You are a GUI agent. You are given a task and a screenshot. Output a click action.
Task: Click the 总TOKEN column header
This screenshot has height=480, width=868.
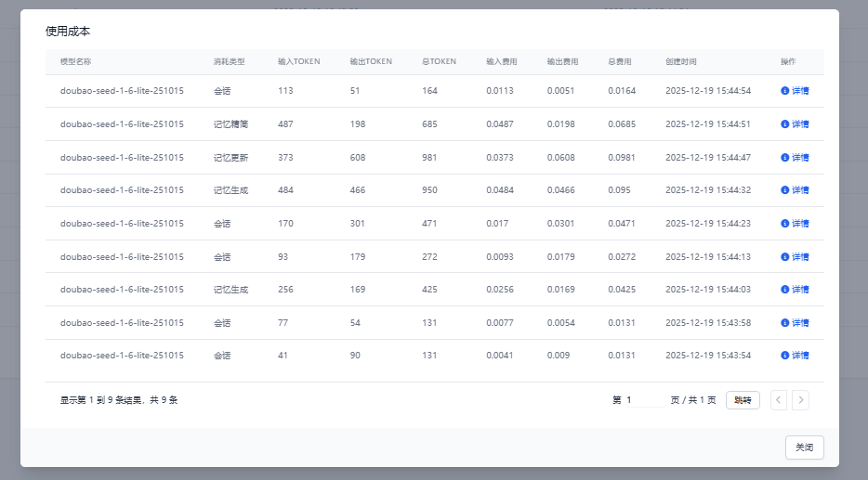pos(439,61)
